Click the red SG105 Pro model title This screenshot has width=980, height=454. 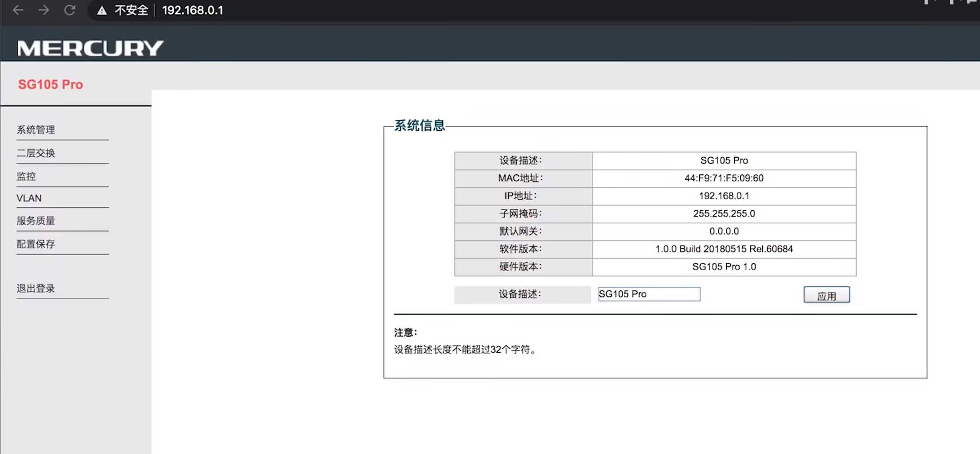tap(51, 84)
